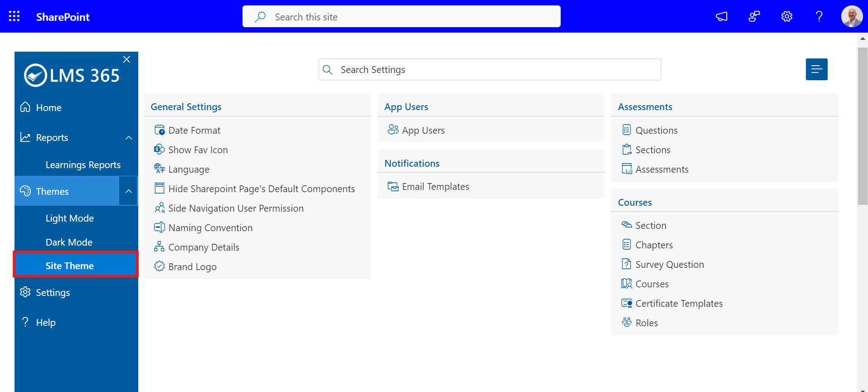The height and width of the screenshot is (392, 868).
Task: Click the Date Format icon
Action: click(160, 130)
